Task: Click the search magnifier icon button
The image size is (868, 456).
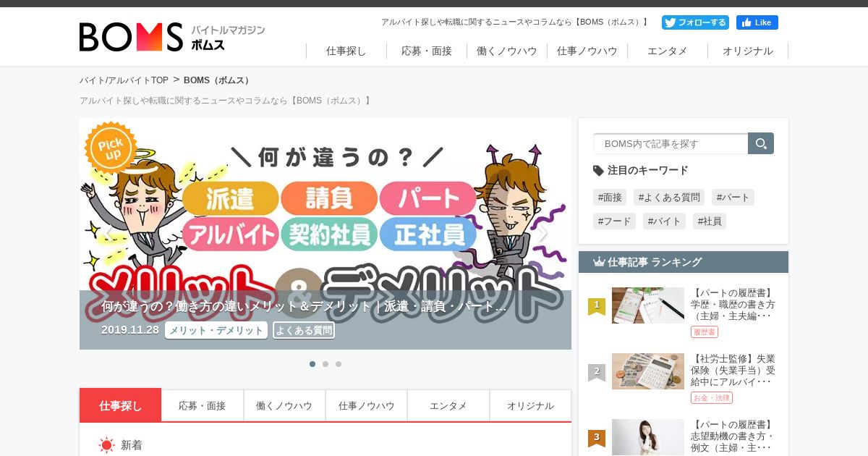Action: [x=761, y=143]
